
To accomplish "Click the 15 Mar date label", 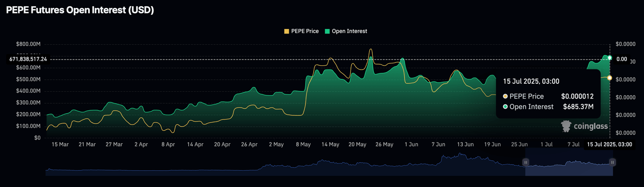I will point(60,144).
